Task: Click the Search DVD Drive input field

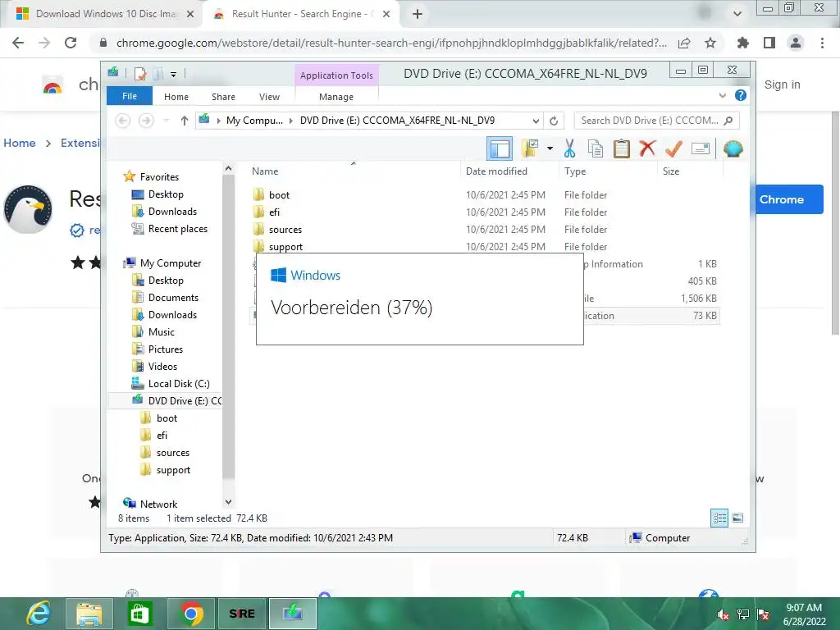Action: click(655, 121)
